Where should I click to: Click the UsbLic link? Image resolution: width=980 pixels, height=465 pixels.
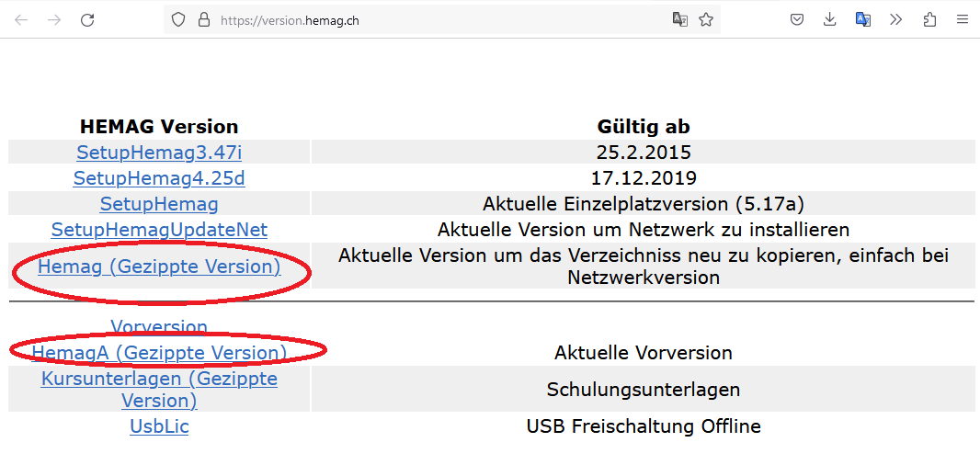pos(159,426)
